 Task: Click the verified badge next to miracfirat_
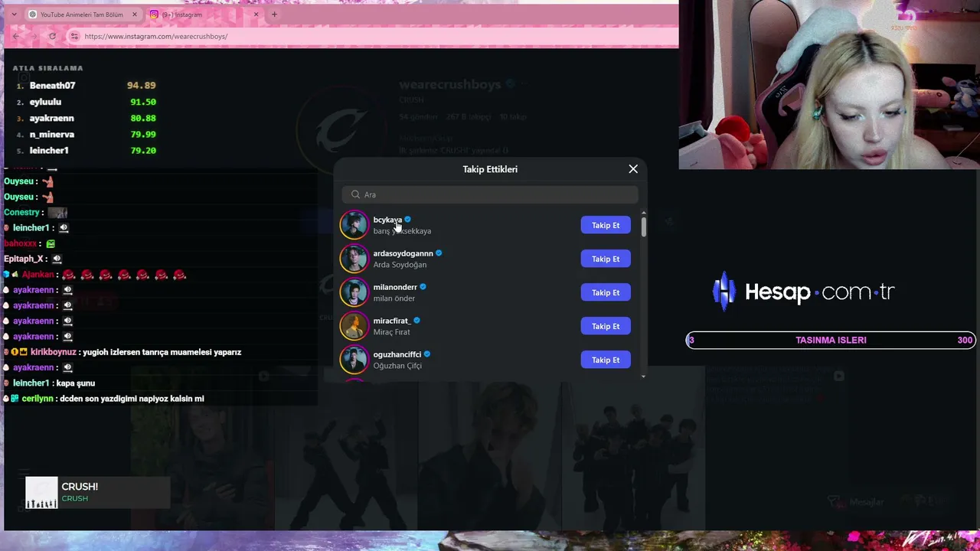(416, 321)
